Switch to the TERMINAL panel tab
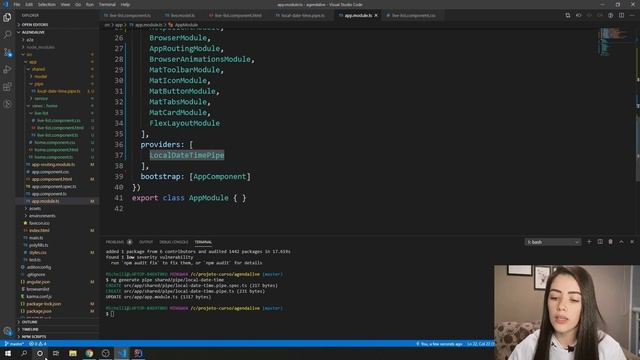640x360 pixels. click(x=203, y=242)
